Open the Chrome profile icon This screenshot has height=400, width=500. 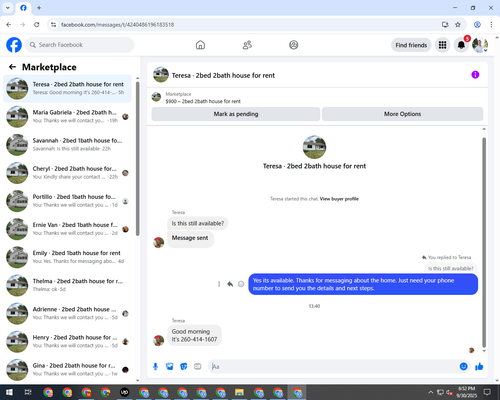click(x=477, y=25)
